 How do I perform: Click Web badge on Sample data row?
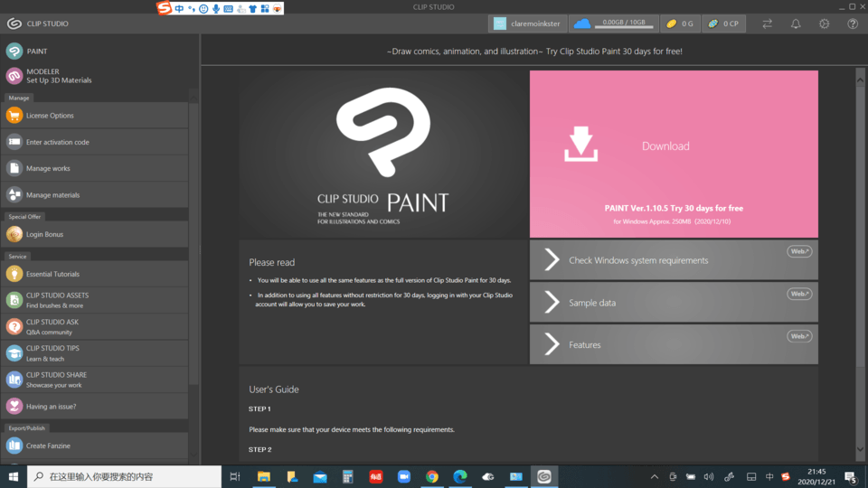click(799, 294)
